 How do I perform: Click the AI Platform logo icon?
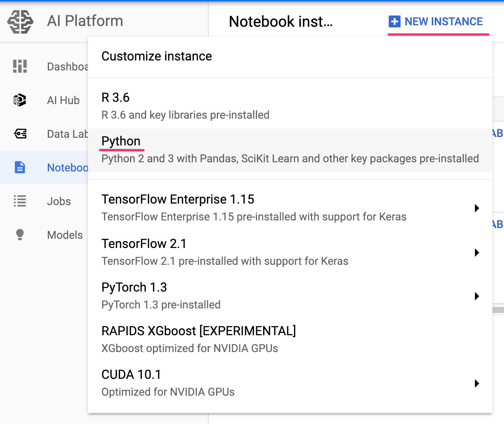[x=20, y=22]
